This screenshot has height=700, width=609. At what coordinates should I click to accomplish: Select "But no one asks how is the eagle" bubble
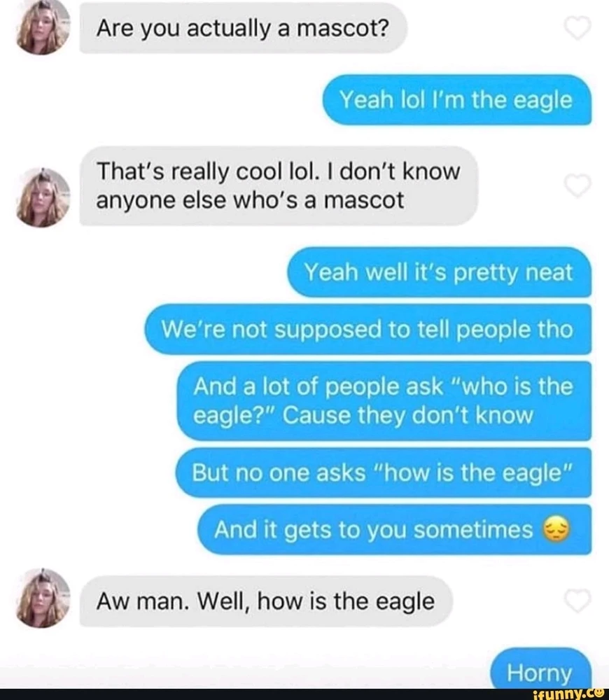[x=384, y=472]
